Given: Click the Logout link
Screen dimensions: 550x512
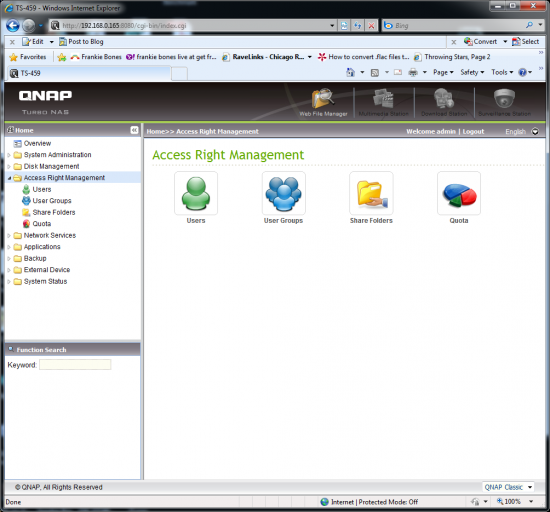Looking at the screenshot, I should tap(473, 132).
